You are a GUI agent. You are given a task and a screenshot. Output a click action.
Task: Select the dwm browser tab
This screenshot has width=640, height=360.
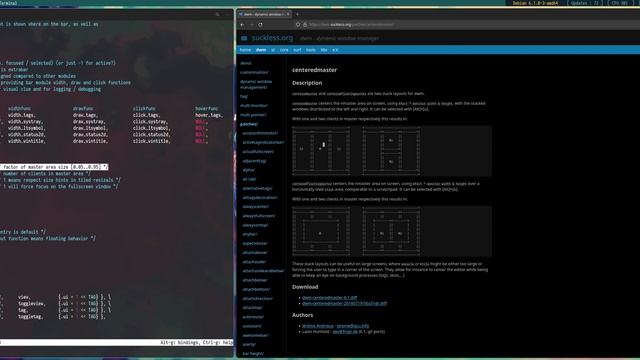(264, 14)
